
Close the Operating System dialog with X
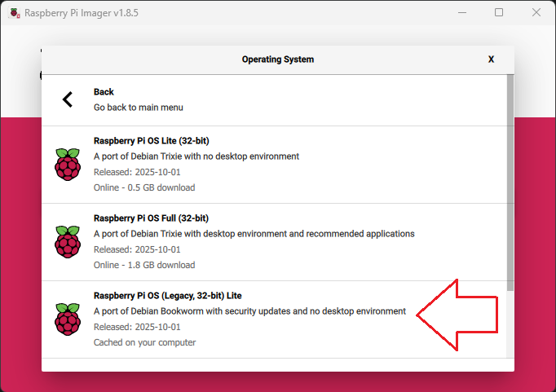[x=491, y=59]
